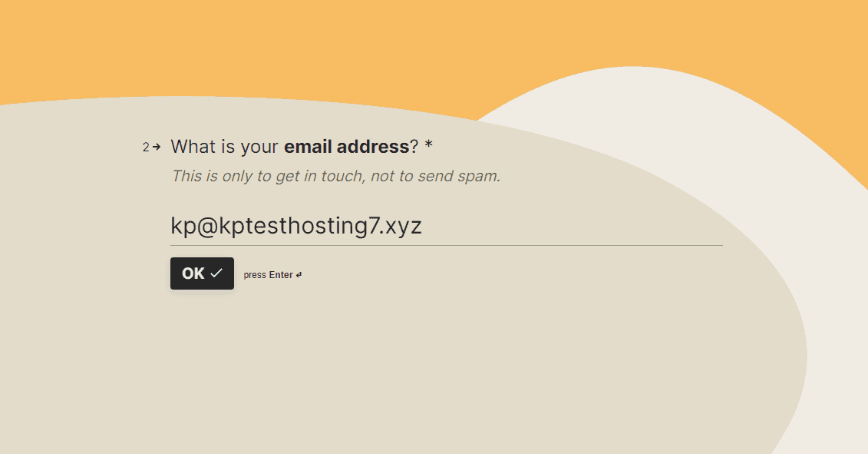Click the kp@kptesthosting7.xyz email text
Screen dimensions: 868x454
point(295,227)
